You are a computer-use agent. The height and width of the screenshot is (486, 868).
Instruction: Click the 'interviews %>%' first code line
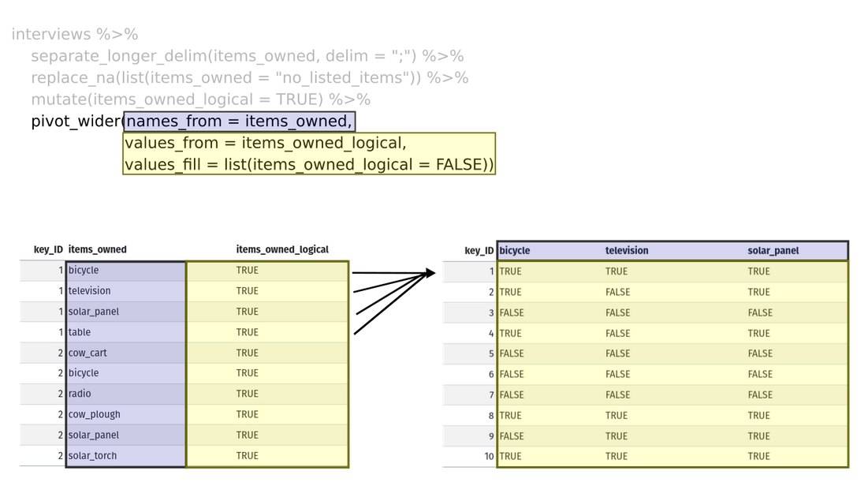point(75,35)
